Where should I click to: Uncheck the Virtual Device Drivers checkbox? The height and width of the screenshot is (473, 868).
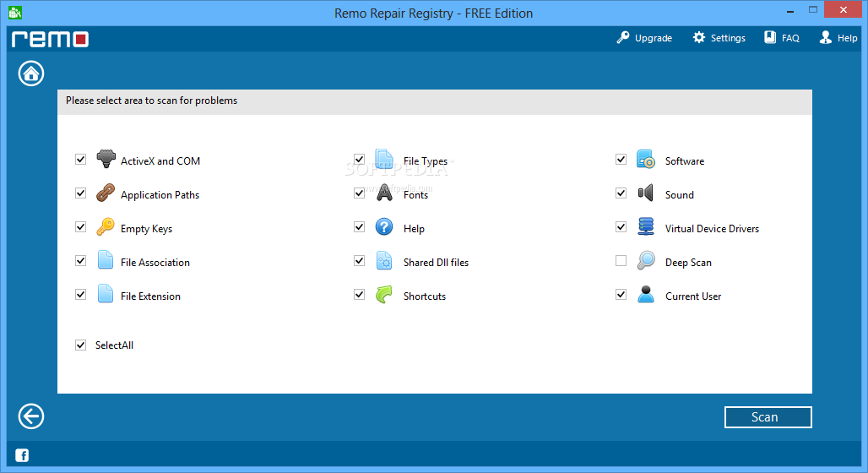(621, 227)
